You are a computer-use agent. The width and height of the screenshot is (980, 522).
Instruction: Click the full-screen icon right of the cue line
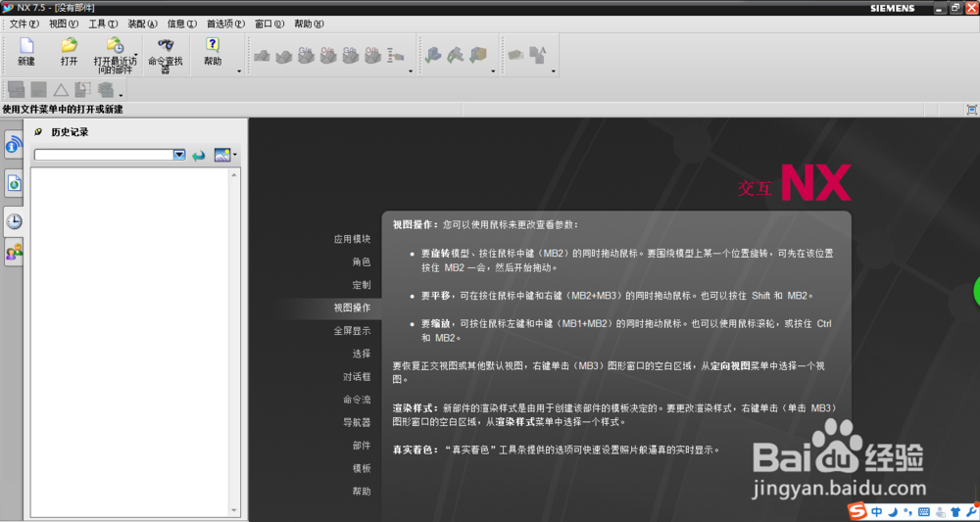point(971,110)
